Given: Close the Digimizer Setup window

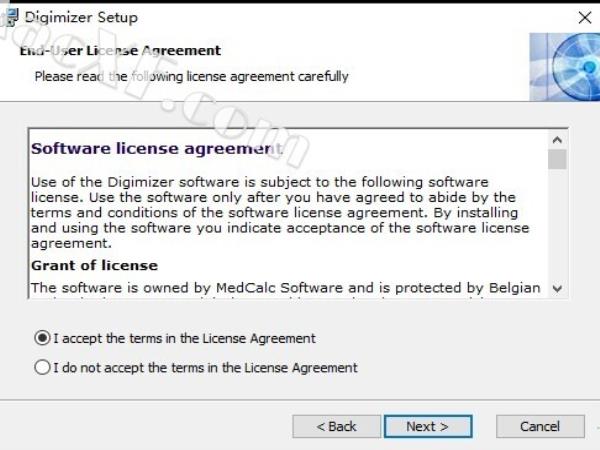Looking at the screenshot, I should [585, 18].
